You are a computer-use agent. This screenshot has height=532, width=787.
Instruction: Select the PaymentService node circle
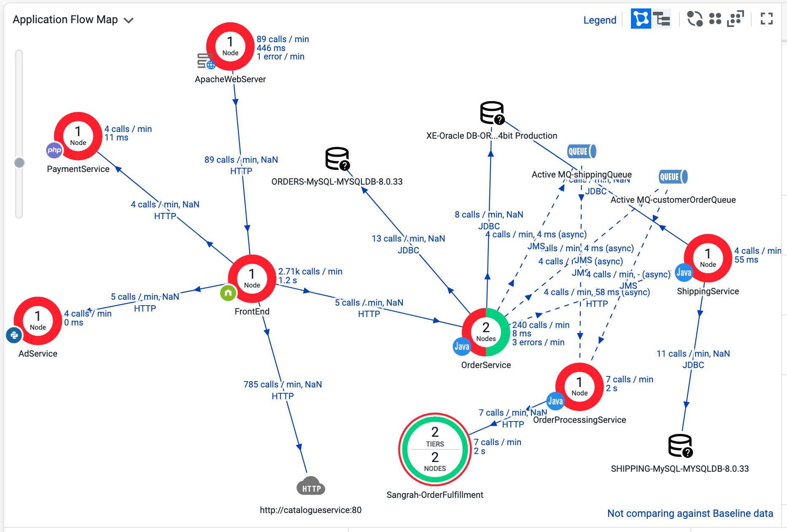coord(78,136)
